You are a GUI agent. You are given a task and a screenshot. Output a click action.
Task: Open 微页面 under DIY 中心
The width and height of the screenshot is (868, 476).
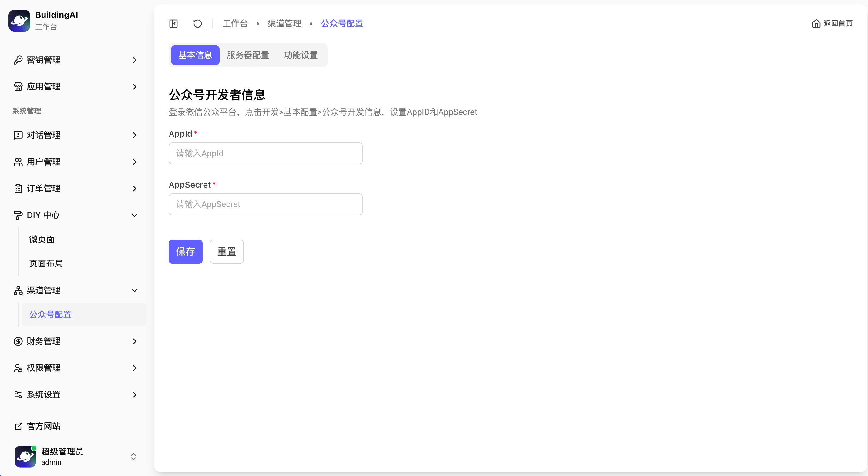pos(42,239)
